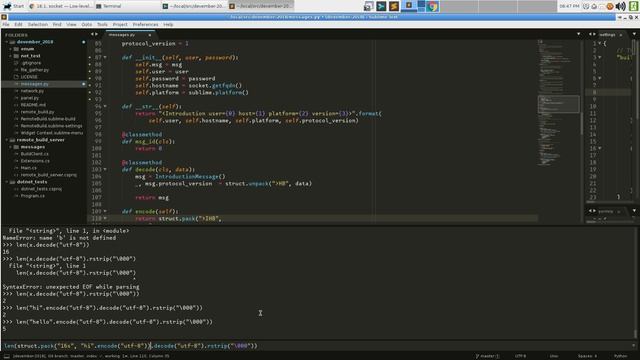Open the File menu
Viewport: 640px width, 360px height.
click(x=6, y=24)
